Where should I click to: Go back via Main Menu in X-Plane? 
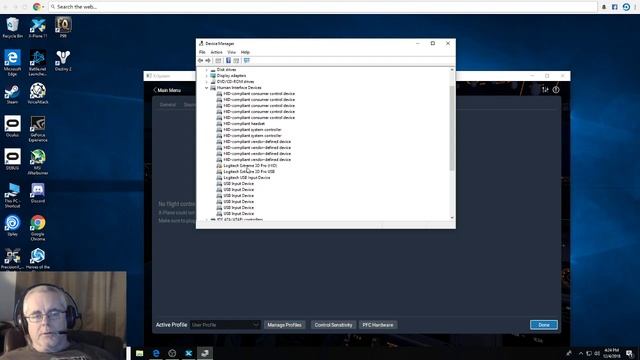pyautogui.click(x=167, y=90)
